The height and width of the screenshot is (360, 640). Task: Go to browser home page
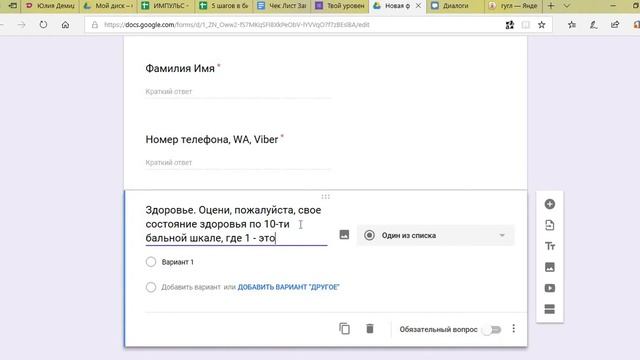pyautogui.click(x=65, y=24)
